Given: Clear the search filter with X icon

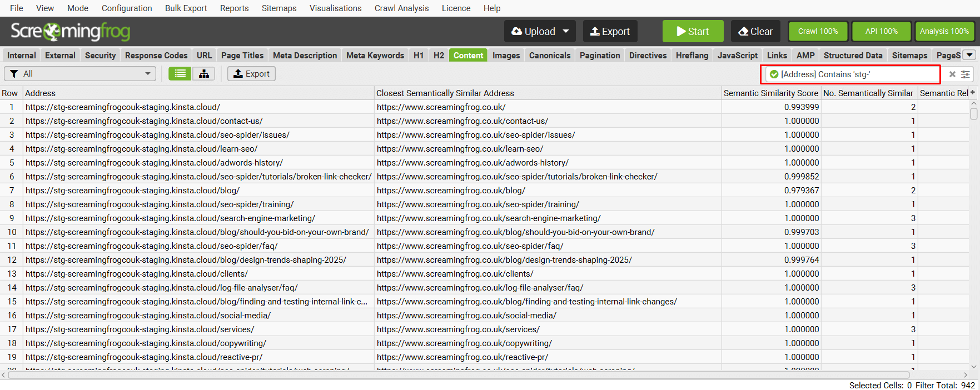Looking at the screenshot, I should pyautogui.click(x=952, y=74).
